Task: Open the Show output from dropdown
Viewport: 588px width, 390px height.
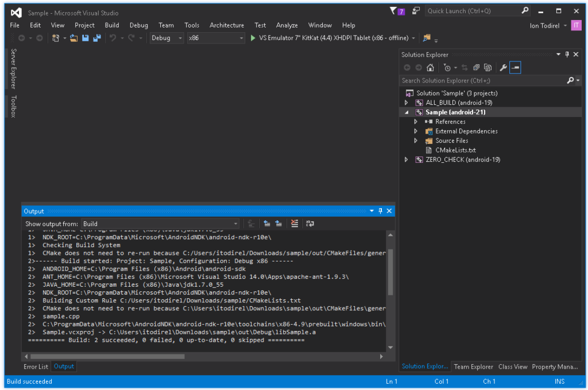Action: click(x=234, y=223)
